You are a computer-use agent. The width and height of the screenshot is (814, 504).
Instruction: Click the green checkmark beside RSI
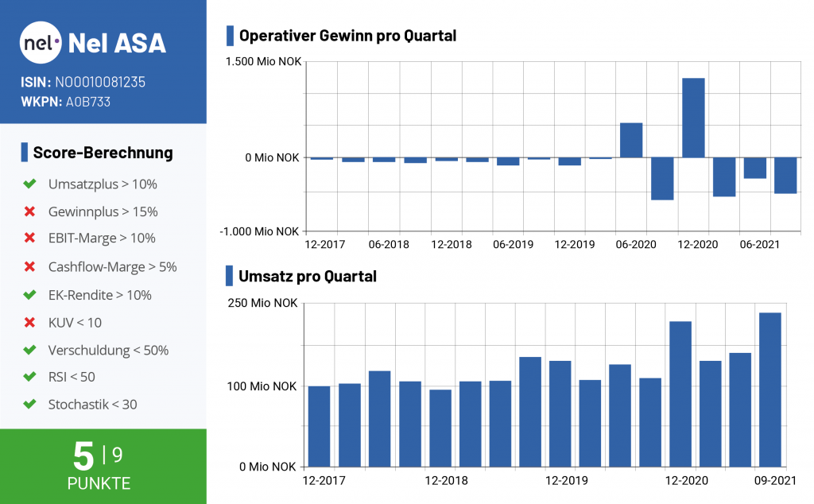(x=29, y=376)
